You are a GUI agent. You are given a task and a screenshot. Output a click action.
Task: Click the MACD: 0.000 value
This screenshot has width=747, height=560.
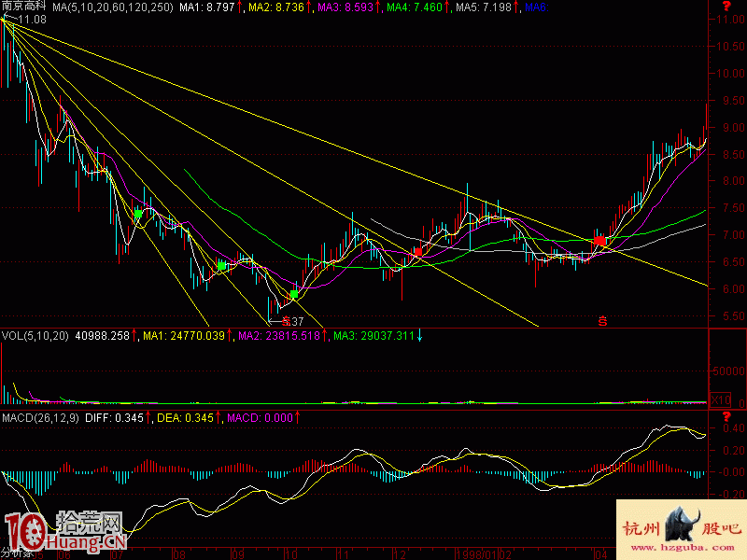pyautogui.click(x=261, y=418)
